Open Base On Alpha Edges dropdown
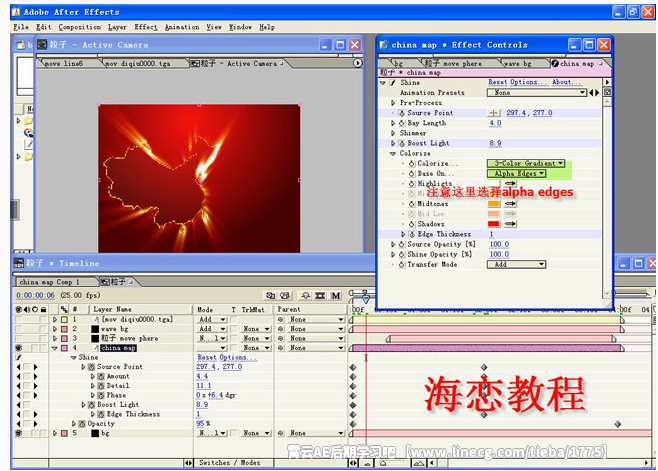 516,173
